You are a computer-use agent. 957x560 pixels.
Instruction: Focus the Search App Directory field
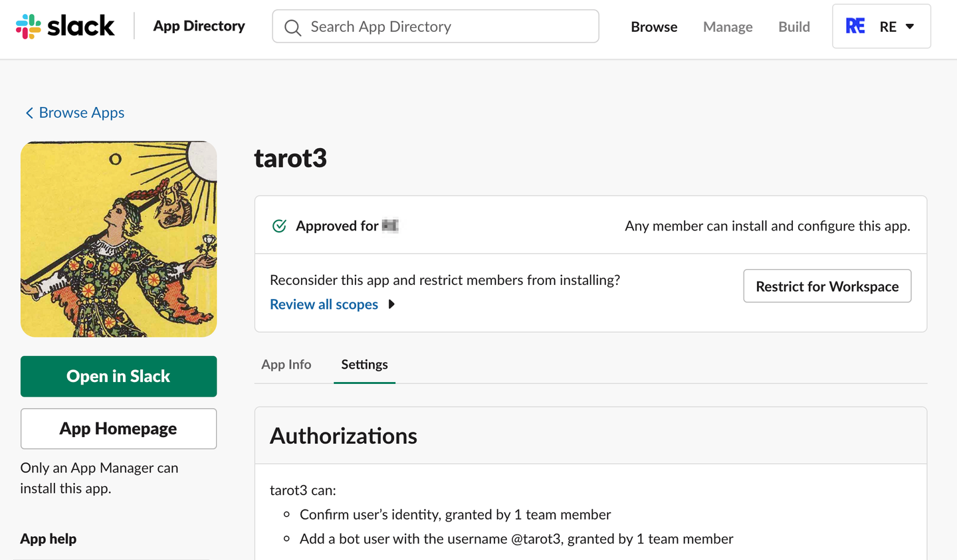445,27
